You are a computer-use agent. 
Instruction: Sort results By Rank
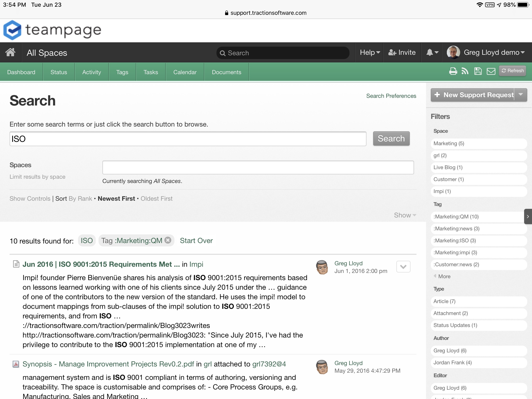(80, 199)
